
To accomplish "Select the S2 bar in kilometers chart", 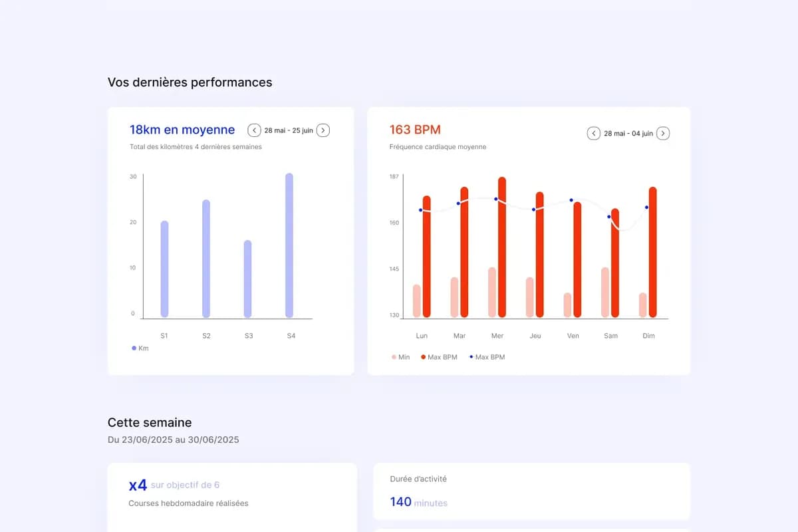I will 205,259.
